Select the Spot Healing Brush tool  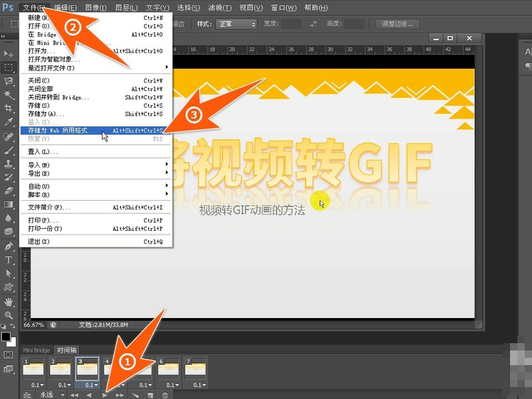(x=9, y=137)
